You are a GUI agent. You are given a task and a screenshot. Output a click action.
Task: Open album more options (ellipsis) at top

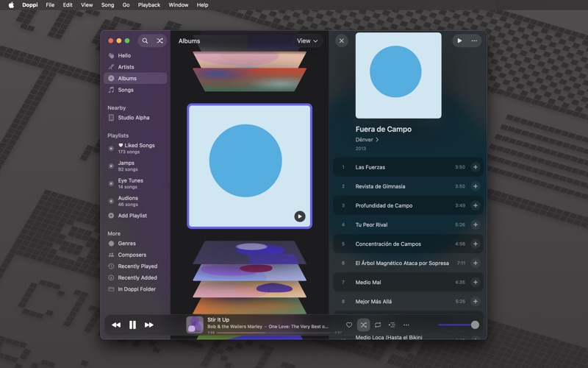pos(474,40)
